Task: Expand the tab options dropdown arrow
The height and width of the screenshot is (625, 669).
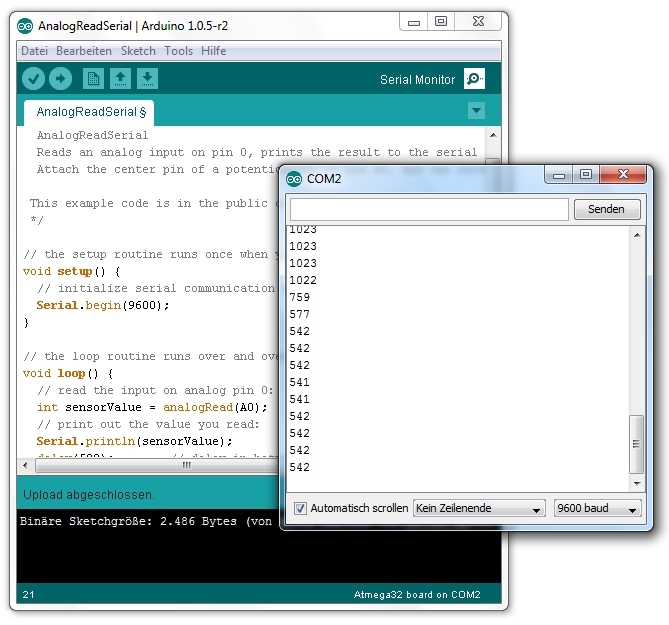Action: point(476,111)
